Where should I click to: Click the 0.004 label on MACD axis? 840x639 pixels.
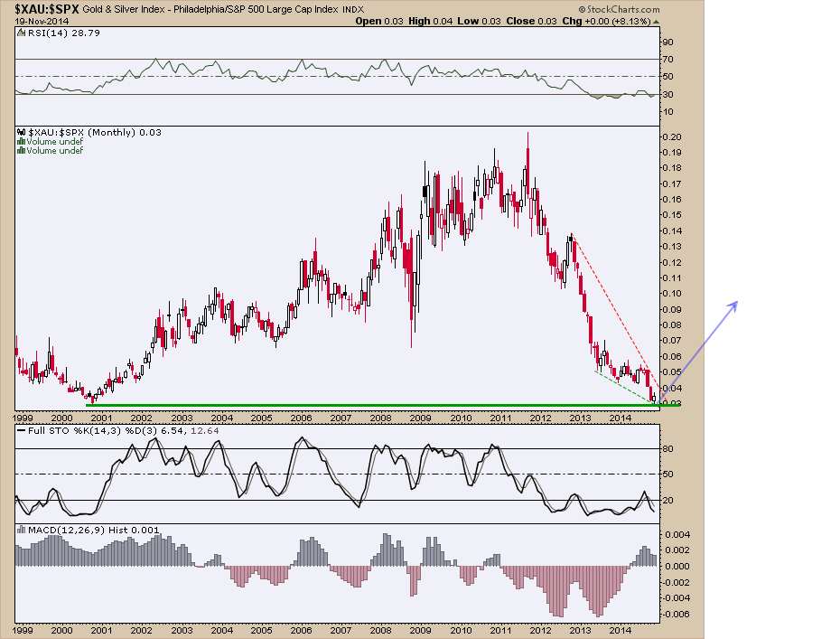pos(677,535)
